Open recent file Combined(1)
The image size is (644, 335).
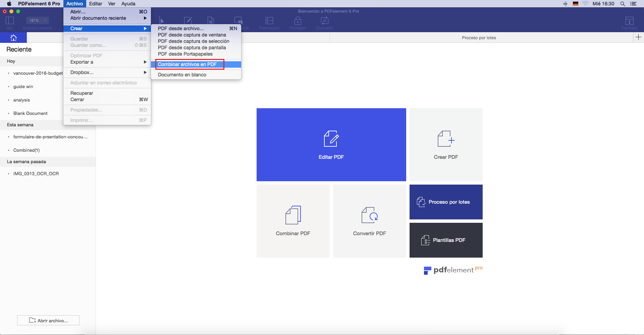26,150
